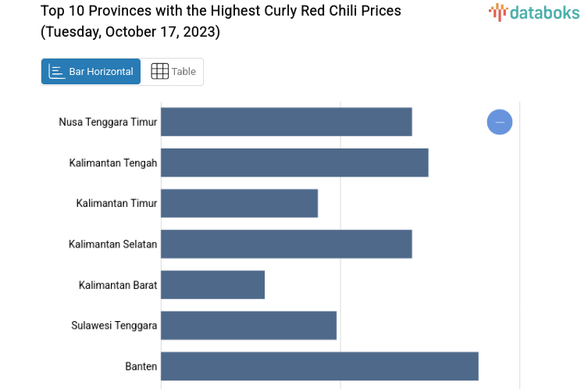
Task: Select the Kalimantan Tengah bar
Action: (294, 162)
